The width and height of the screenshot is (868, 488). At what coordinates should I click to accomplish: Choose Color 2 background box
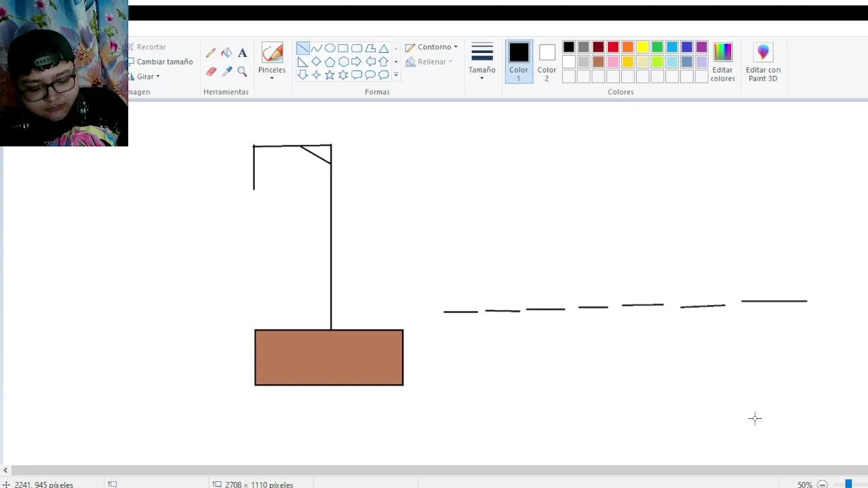[x=547, y=61]
